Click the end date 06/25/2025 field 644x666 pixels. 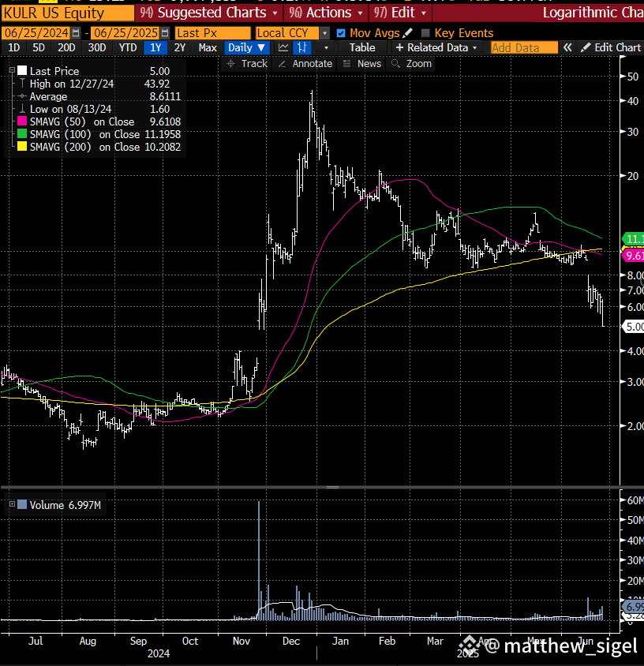[x=125, y=33]
